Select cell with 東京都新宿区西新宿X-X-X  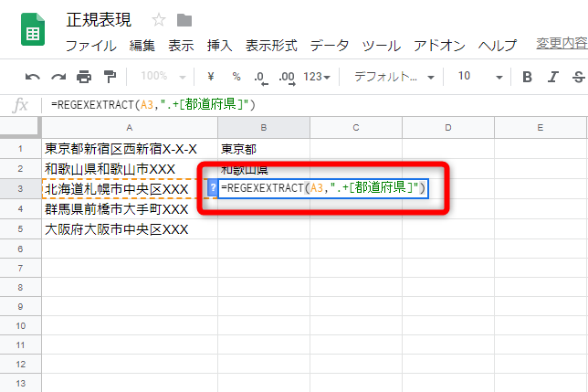point(130,149)
